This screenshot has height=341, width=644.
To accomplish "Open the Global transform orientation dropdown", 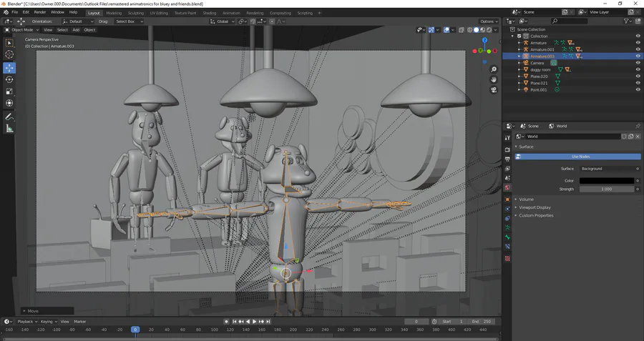I will click(x=223, y=21).
